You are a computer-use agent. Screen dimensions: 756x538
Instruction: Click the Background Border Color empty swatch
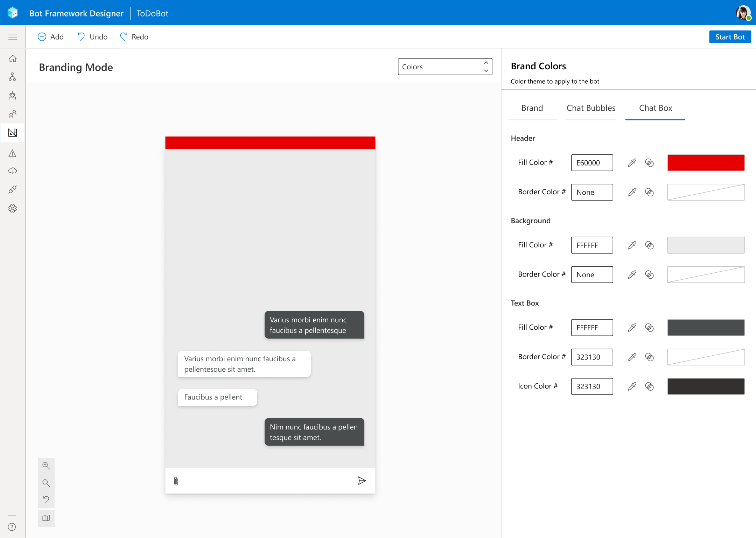pos(706,275)
